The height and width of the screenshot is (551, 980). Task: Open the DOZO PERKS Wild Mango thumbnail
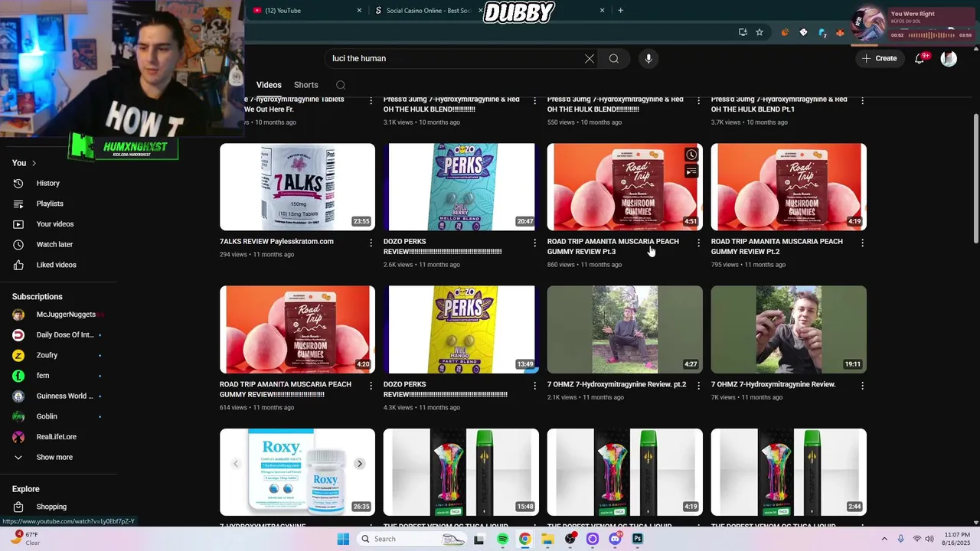[x=461, y=330]
